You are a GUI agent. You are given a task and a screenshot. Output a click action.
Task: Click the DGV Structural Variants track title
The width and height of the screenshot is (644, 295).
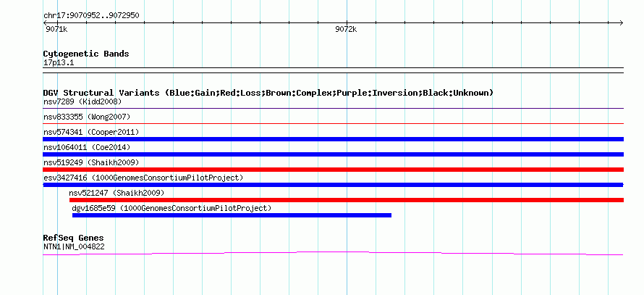pos(268,93)
